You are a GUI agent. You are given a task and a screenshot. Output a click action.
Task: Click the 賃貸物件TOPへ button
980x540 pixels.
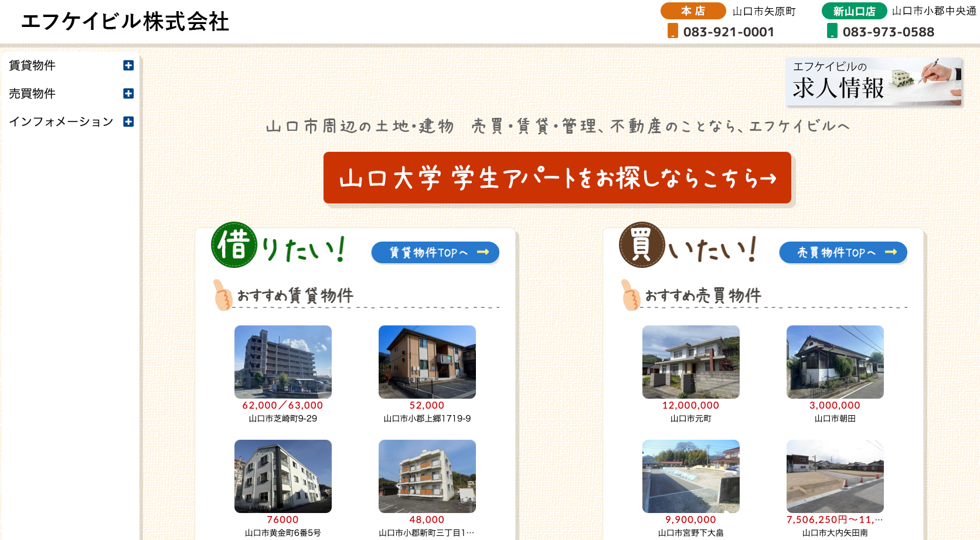tap(435, 253)
